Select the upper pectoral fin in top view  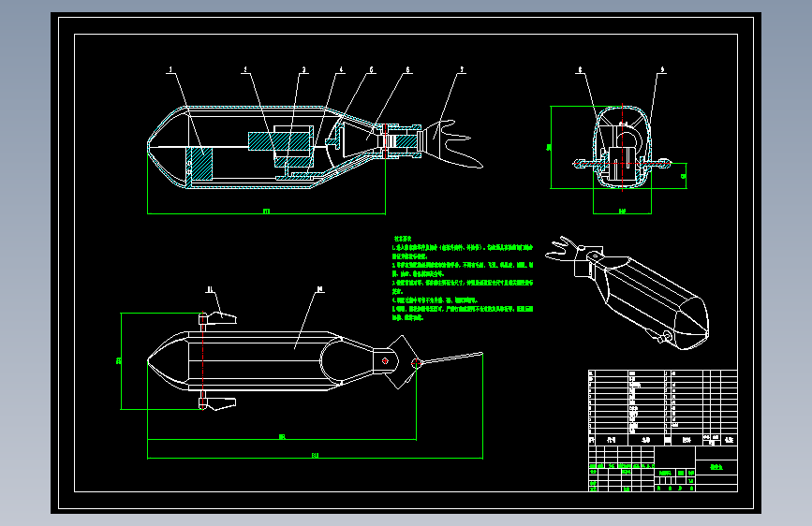pos(218,319)
